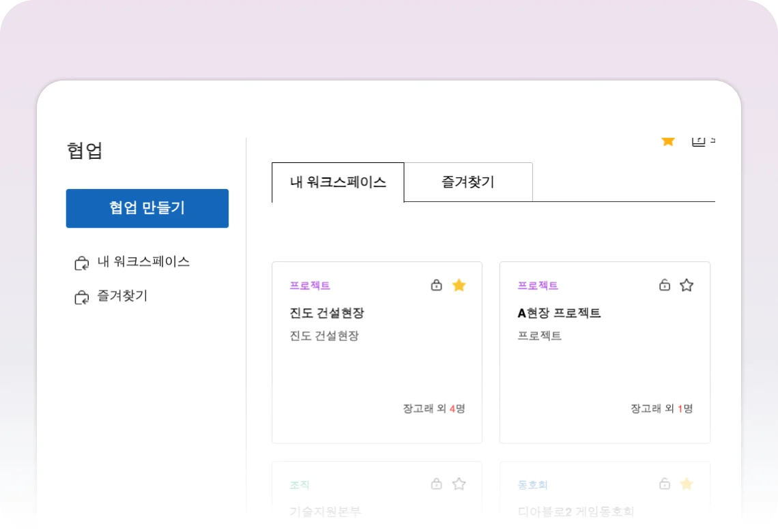The image size is (778, 532).
Task: Click the open-lock icon on A현장 프로젝트 card
Action: [664, 285]
